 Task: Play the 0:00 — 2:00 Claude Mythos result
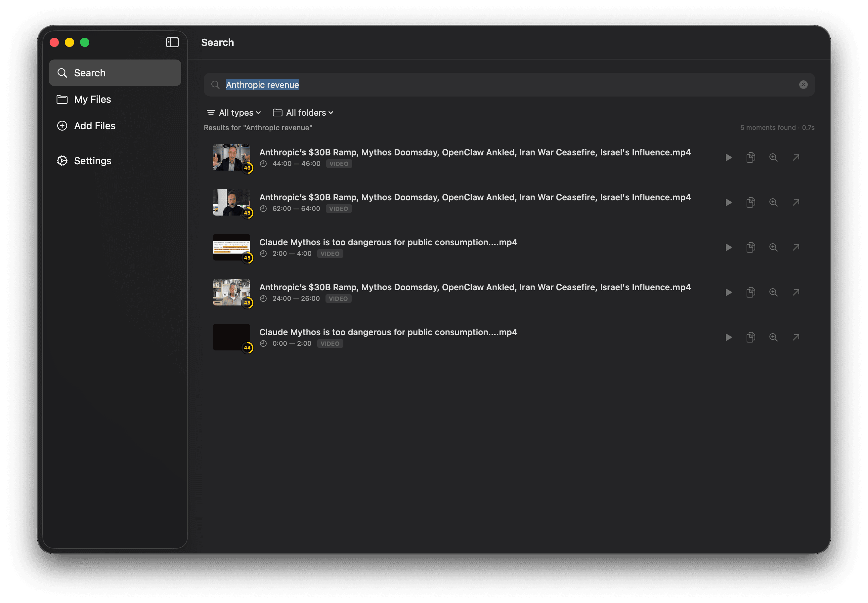pyautogui.click(x=728, y=338)
